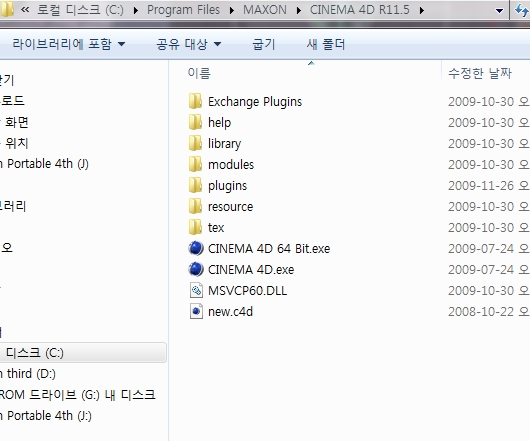Go to MAXON in breadcrumb
The width and height of the screenshot is (530, 441).
coord(265,10)
